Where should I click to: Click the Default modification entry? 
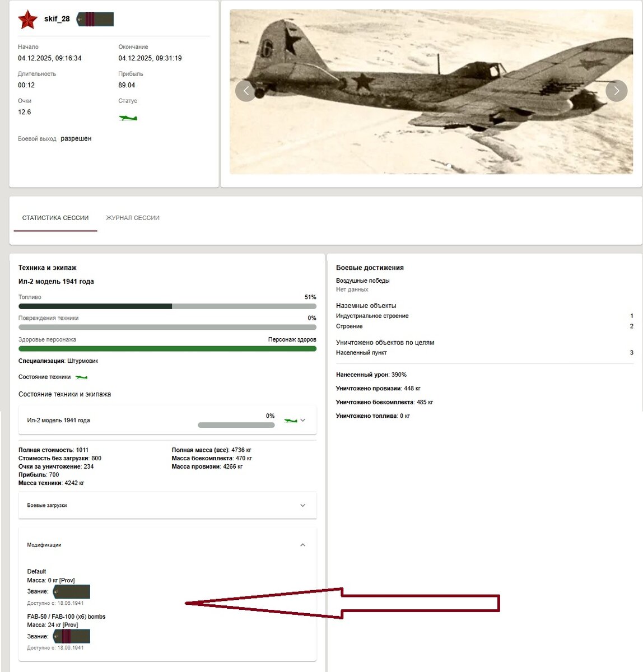click(36, 572)
